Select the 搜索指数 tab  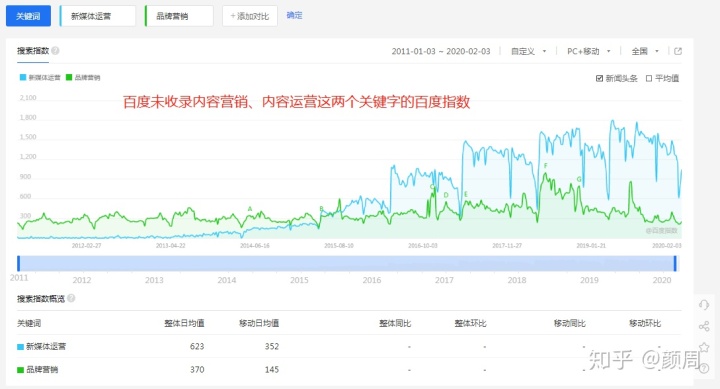33,51
